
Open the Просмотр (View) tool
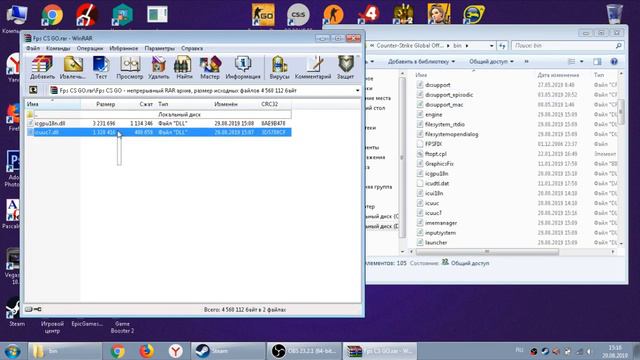(130, 67)
